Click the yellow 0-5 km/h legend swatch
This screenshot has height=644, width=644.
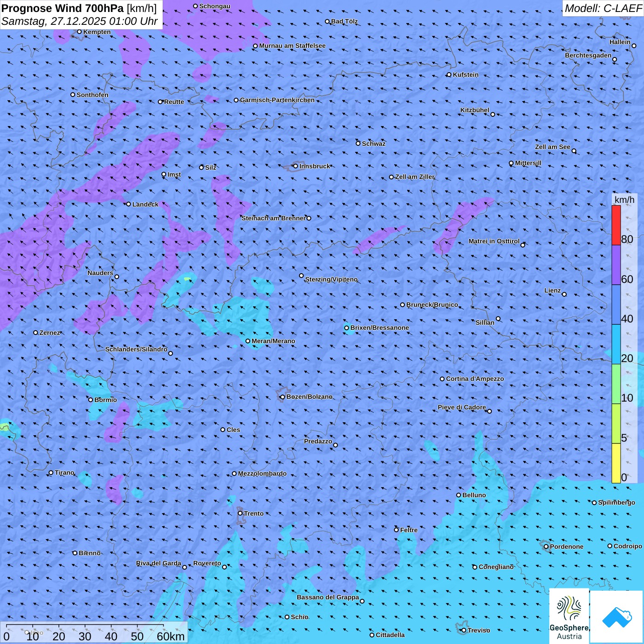(616, 463)
